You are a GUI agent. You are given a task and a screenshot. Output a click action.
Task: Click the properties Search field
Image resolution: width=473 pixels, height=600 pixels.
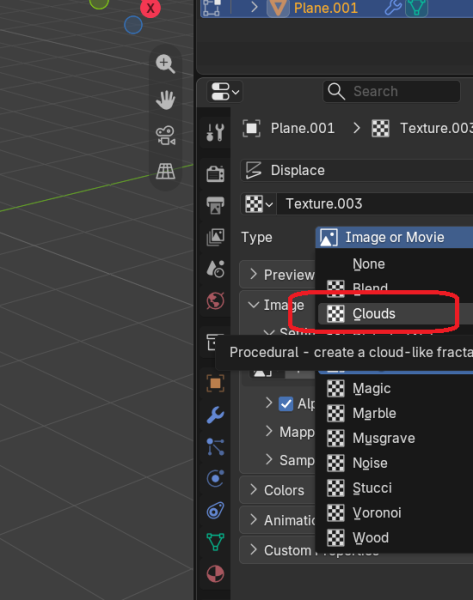pyautogui.click(x=391, y=91)
